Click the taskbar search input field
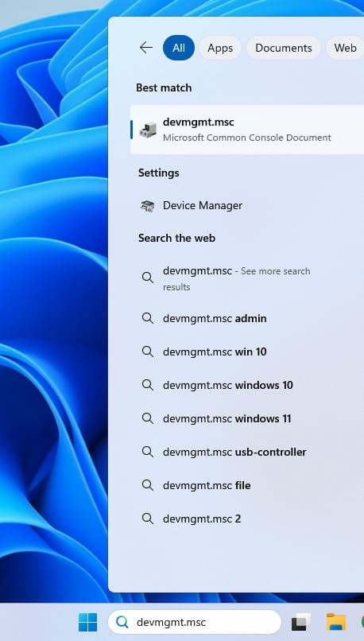The image size is (364, 641). [195, 622]
